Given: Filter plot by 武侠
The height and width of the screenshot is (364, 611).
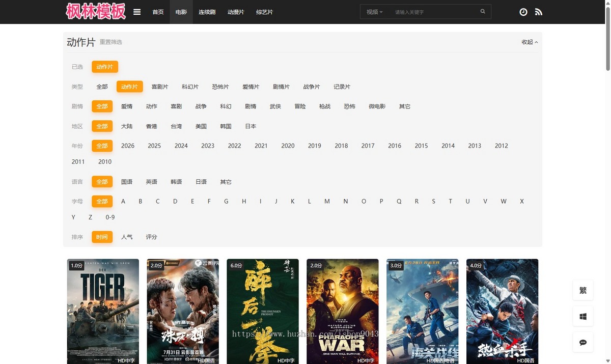Looking at the screenshot, I should click(275, 106).
